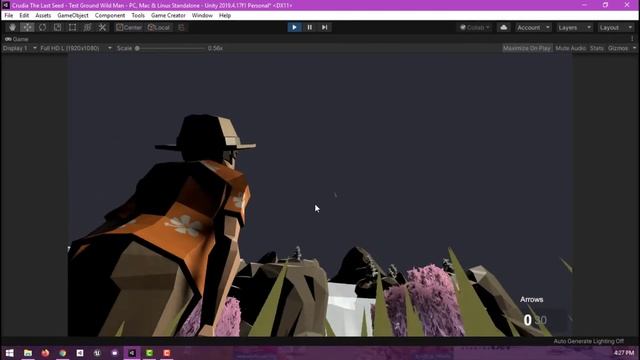
Task: Open the Game Creator menu
Action: [168, 16]
